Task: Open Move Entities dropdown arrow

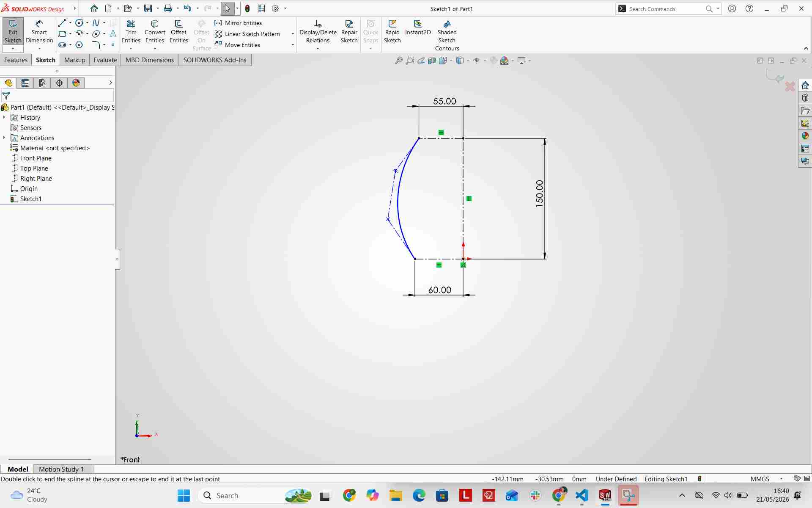Action: pyautogui.click(x=293, y=45)
